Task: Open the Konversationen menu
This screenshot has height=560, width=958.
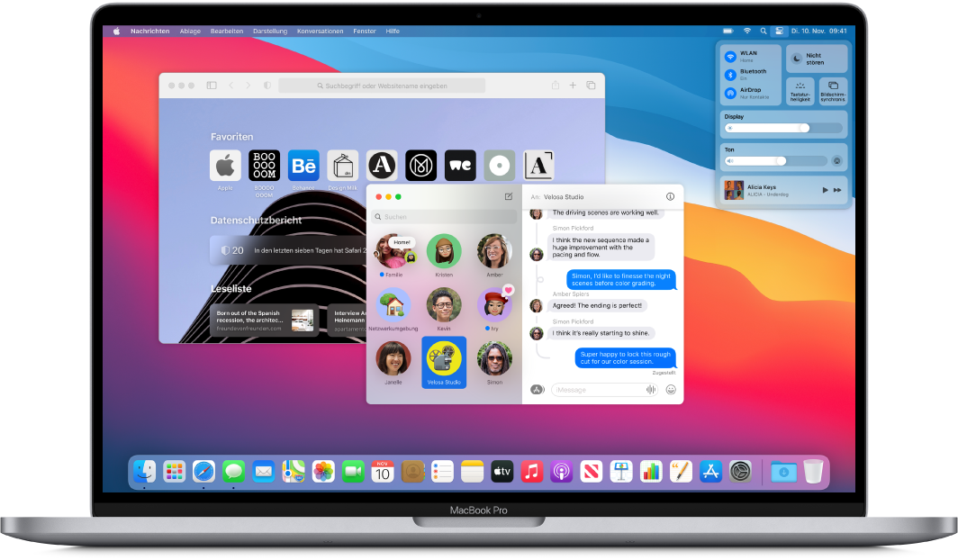Action: coord(321,30)
